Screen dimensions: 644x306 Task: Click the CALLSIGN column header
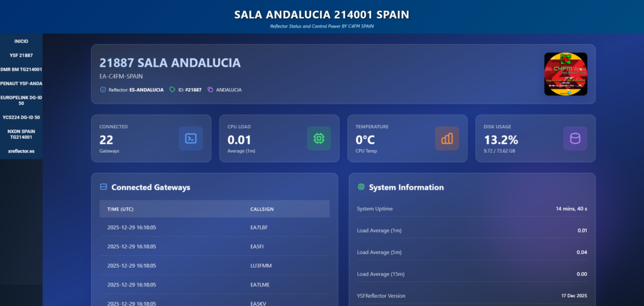pyautogui.click(x=262, y=209)
